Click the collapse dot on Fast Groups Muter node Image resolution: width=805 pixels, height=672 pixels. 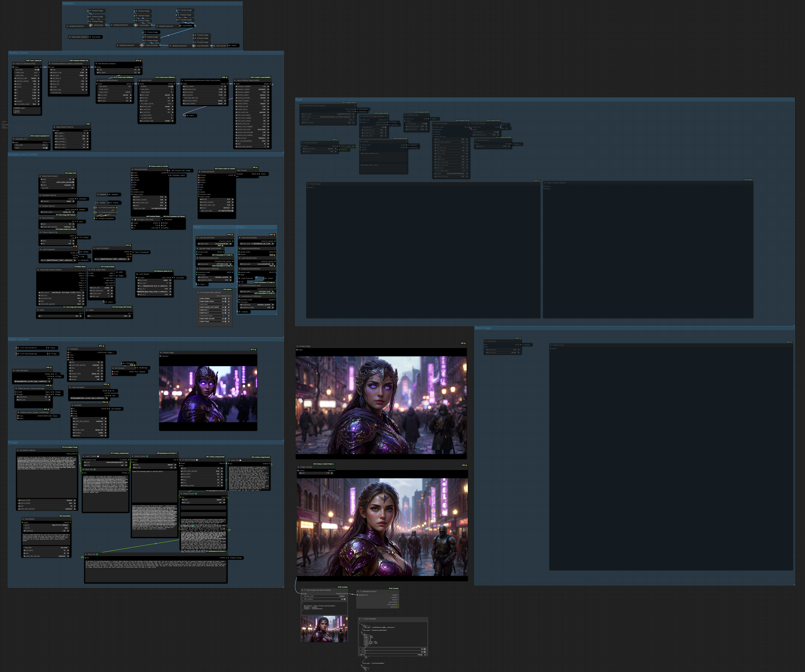(198, 293)
